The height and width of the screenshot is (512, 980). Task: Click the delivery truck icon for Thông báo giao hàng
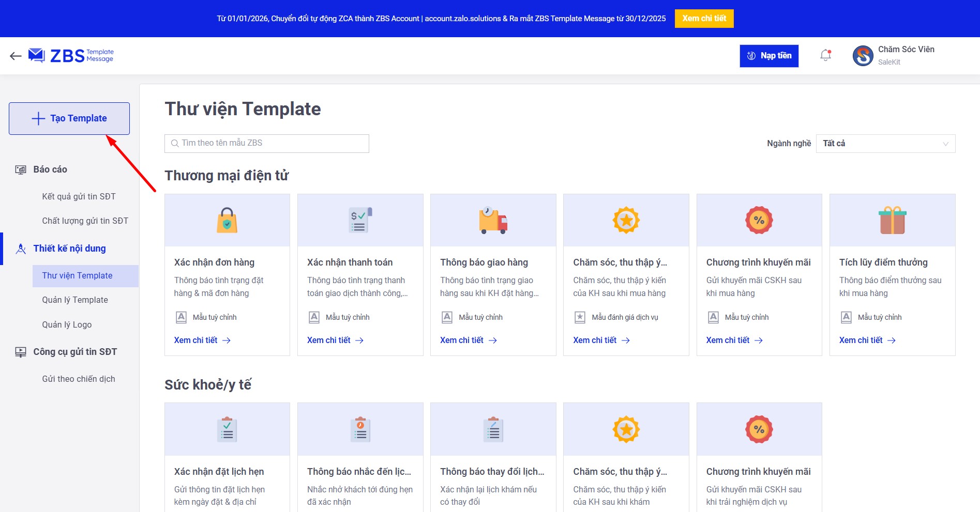coord(493,220)
